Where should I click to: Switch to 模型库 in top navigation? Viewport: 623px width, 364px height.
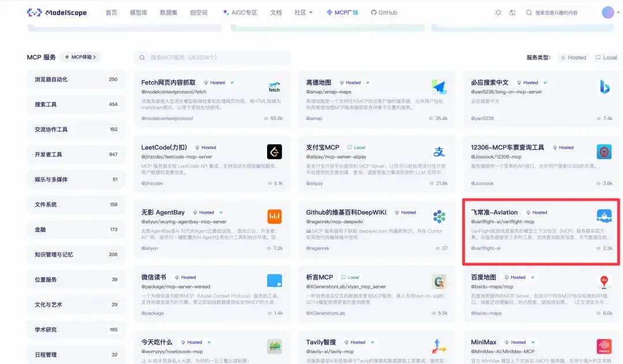[x=138, y=12]
